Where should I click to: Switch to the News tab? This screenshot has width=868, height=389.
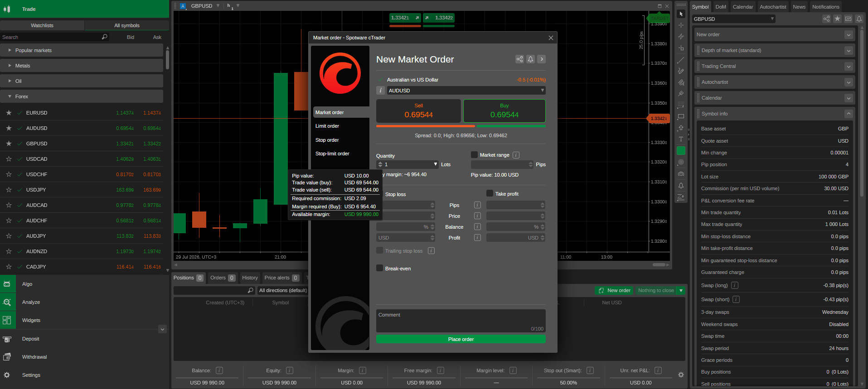799,7
